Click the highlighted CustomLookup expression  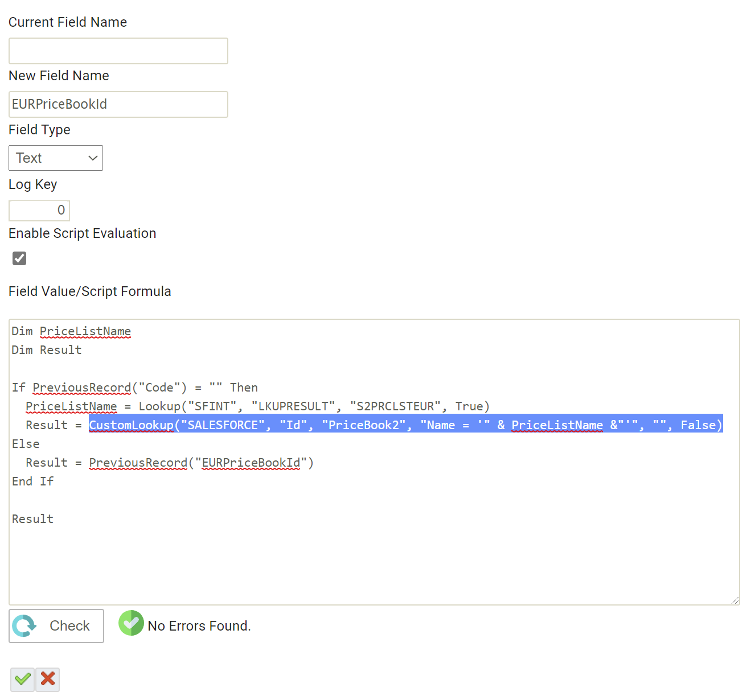tap(405, 425)
